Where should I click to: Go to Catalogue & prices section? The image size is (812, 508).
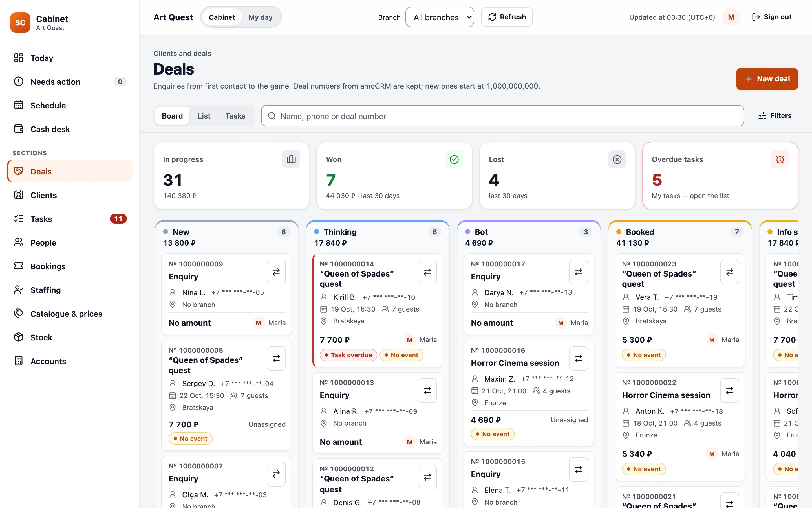click(x=70, y=314)
